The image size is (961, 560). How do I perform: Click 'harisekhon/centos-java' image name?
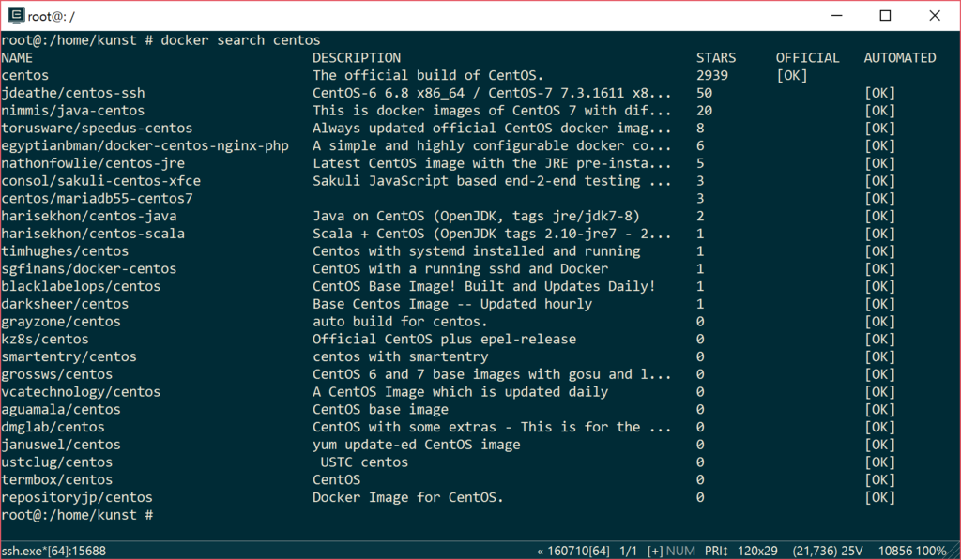click(89, 217)
